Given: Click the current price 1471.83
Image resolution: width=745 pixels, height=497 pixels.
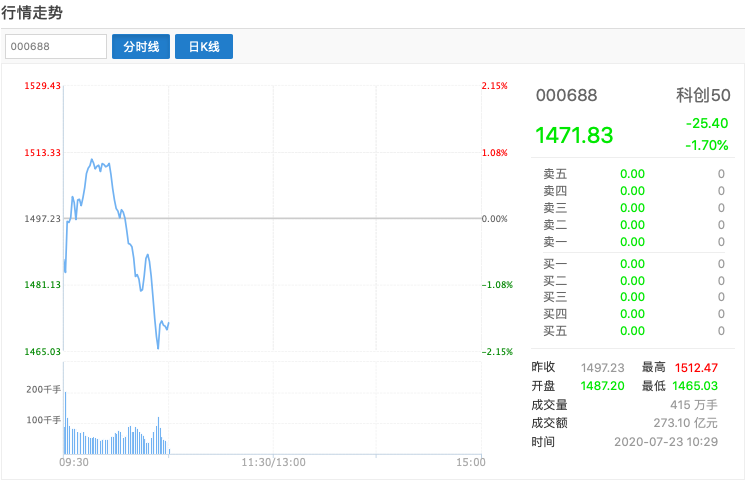Looking at the screenshot, I should 574,135.
